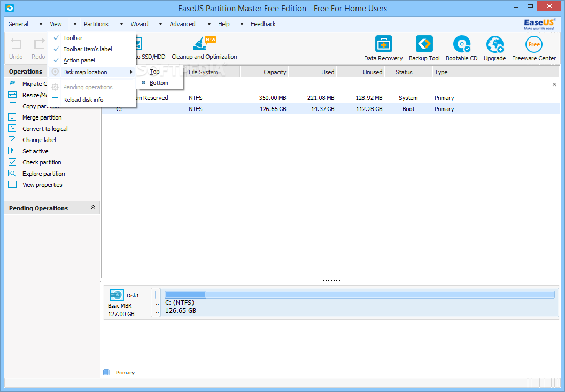Click the Resize/Move partition icon
The width and height of the screenshot is (565, 392).
pos(12,95)
